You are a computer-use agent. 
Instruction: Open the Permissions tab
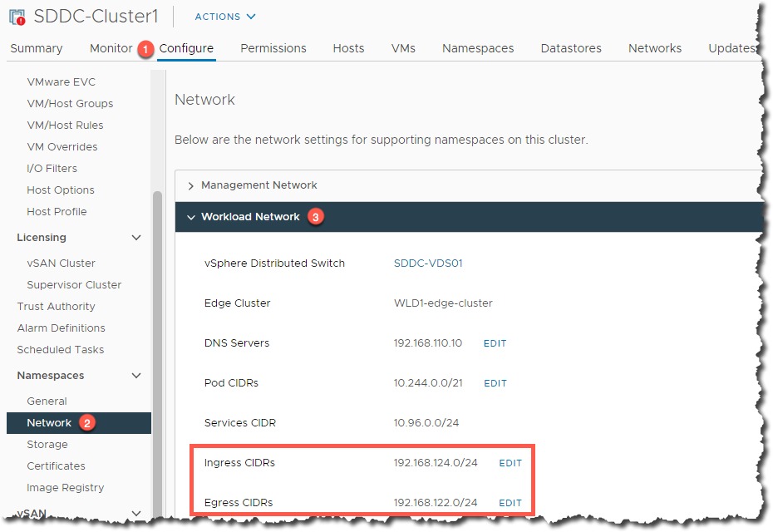tap(273, 48)
